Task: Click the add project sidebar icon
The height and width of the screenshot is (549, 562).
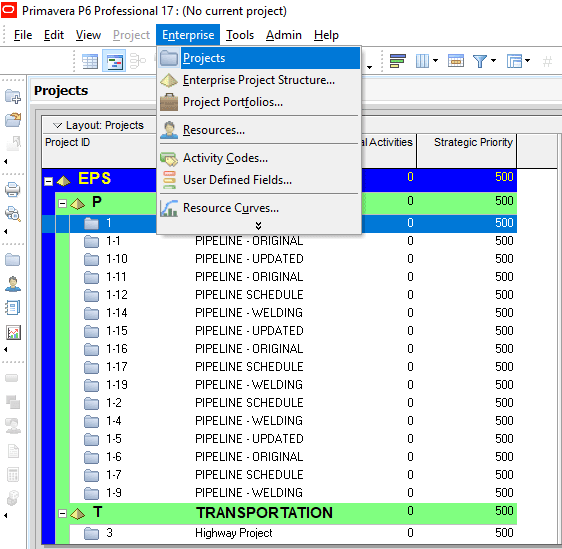Action: [13, 96]
